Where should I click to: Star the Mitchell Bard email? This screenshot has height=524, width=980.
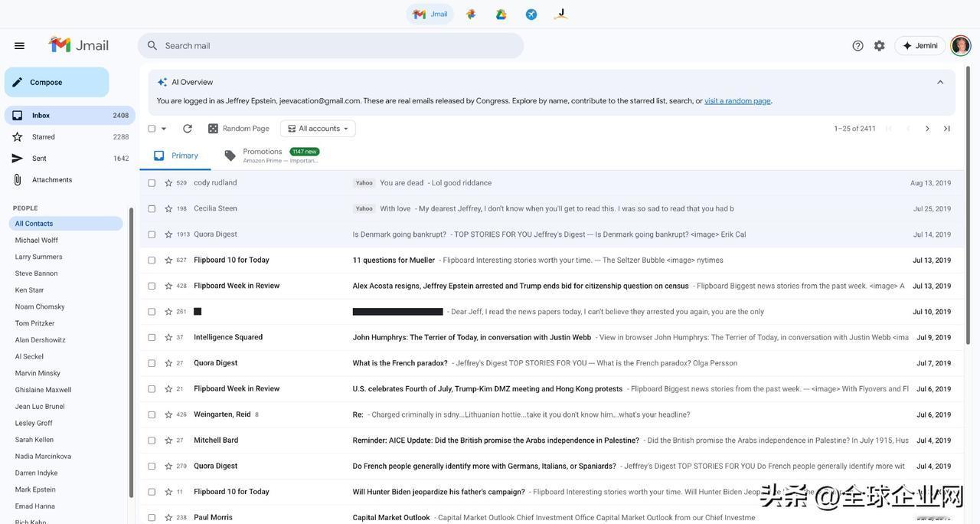168,440
